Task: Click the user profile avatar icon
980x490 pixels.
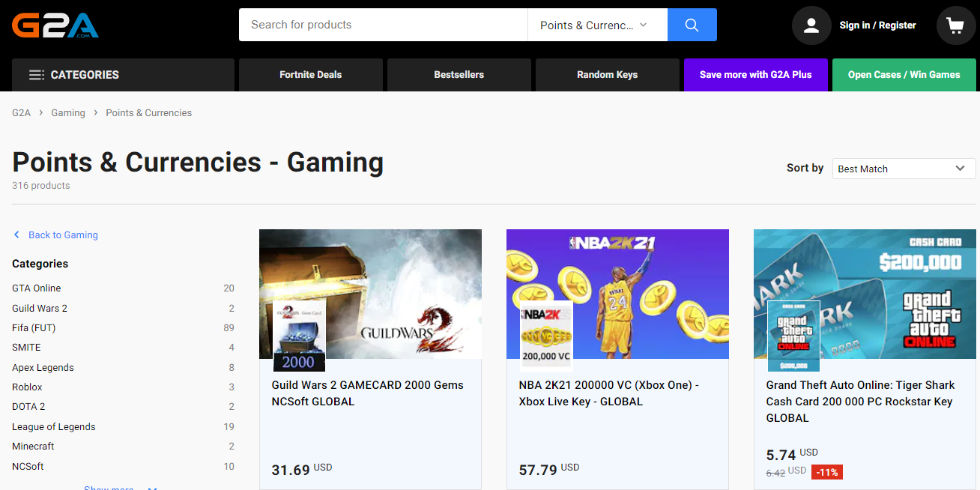Action: tap(811, 25)
